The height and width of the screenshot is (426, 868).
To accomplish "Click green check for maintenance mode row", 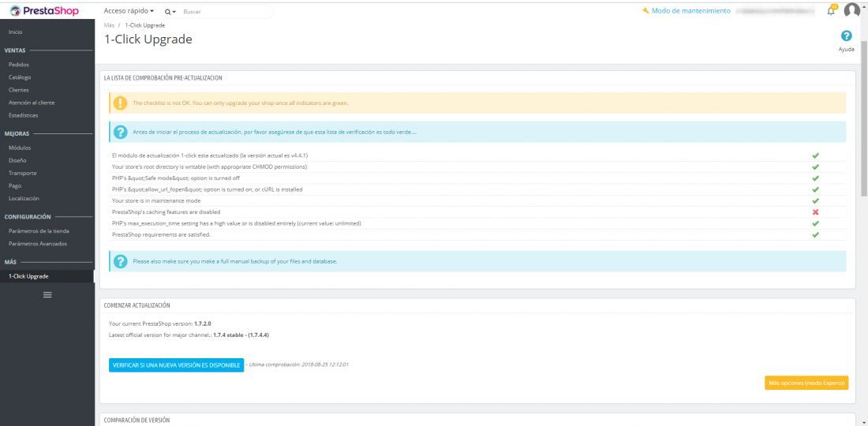I will [x=815, y=201].
